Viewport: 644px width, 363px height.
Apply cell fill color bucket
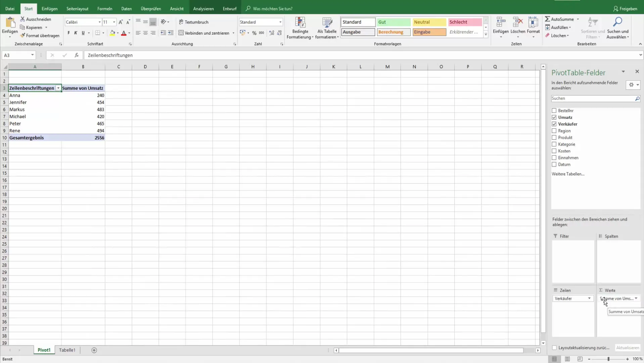tap(112, 33)
